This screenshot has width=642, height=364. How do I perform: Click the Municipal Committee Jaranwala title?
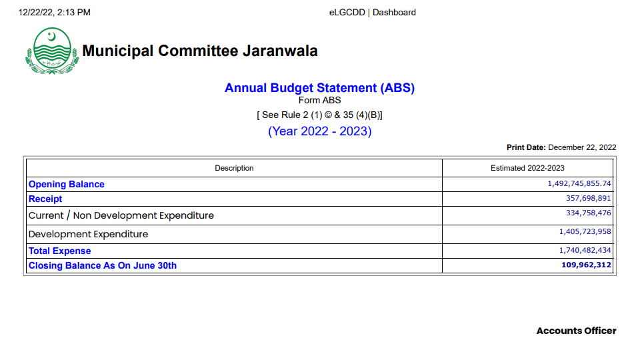199,51
